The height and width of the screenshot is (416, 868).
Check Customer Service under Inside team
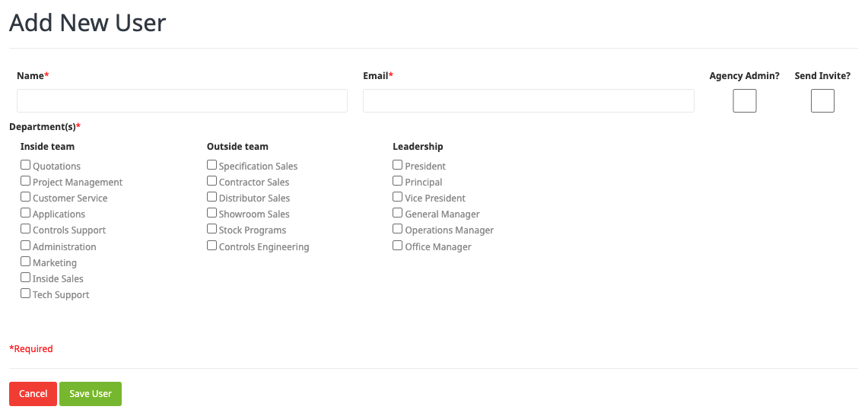click(x=25, y=197)
